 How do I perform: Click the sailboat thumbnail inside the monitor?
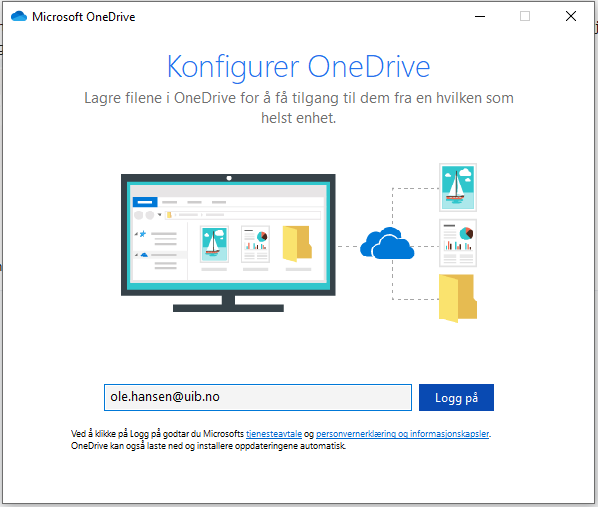tap(214, 244)
